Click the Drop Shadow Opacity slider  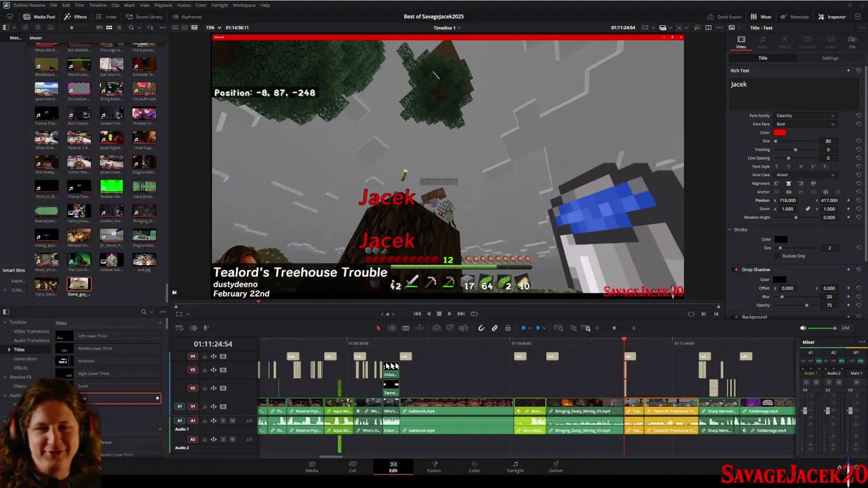(795, 305)
